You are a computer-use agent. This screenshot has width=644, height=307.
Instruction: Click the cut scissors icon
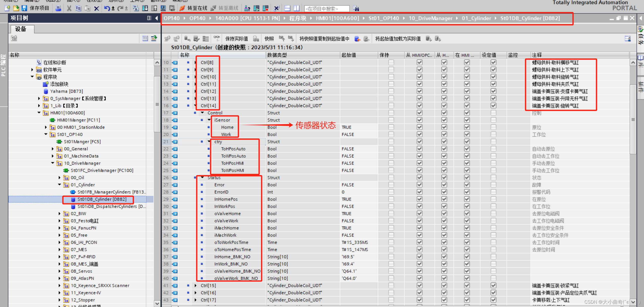[69, 8]
